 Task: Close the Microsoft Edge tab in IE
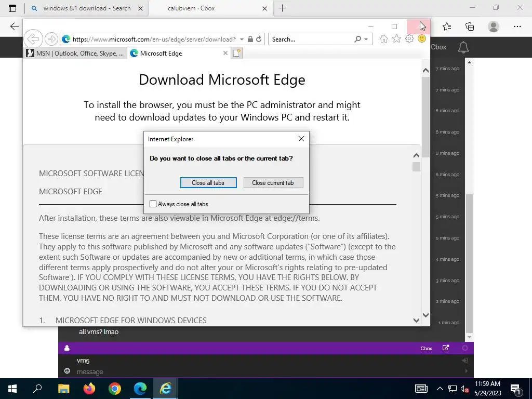click(225, 53)
